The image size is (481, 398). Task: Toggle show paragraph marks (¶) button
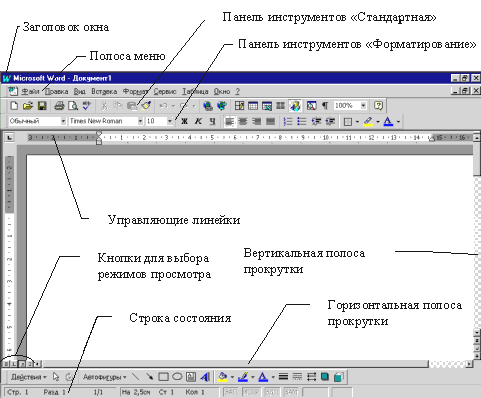click(x=325, y=106)
